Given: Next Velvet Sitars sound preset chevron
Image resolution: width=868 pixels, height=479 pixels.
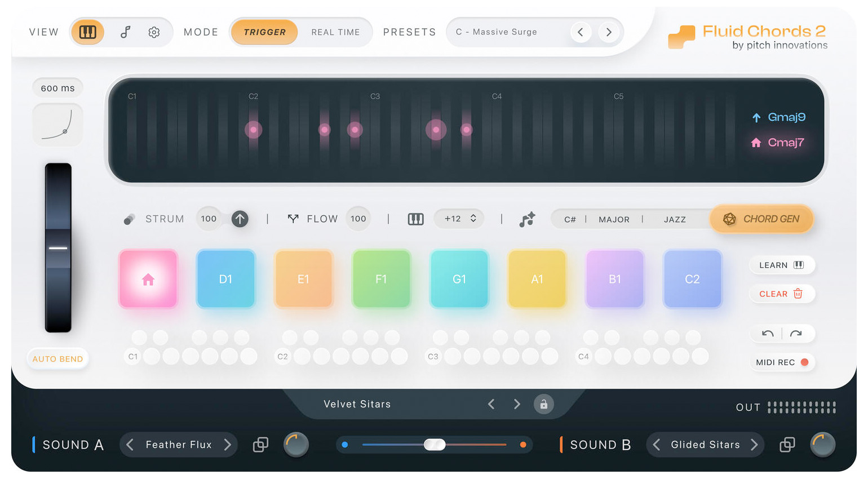Looking at the screenshot, I should pyautogui.click(x=517, y=404).
